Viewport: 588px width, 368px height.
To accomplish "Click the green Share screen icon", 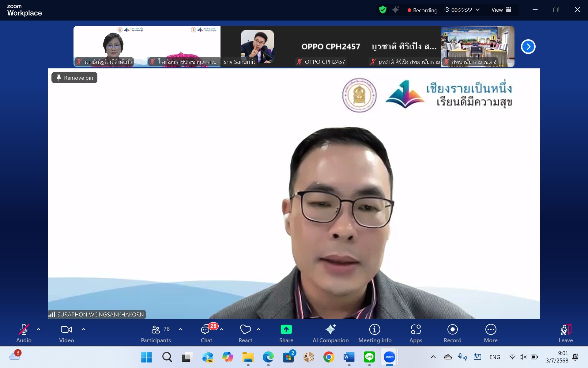I will (286, 330).
